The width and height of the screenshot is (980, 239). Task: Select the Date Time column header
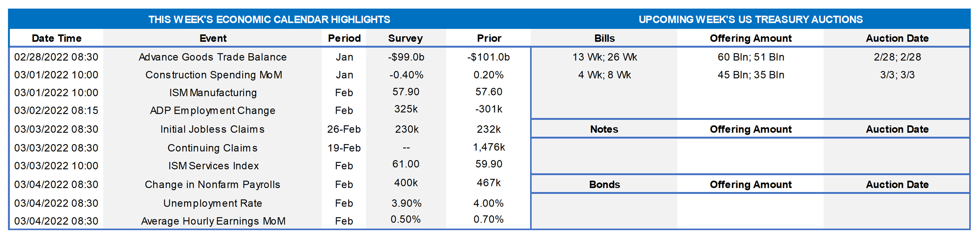pos(56,38)
